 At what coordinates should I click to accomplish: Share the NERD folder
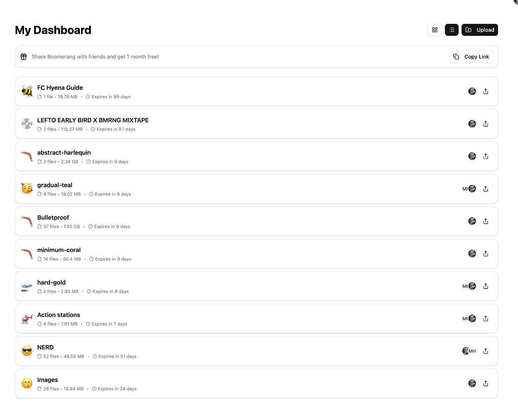click(x=485, y=351)
